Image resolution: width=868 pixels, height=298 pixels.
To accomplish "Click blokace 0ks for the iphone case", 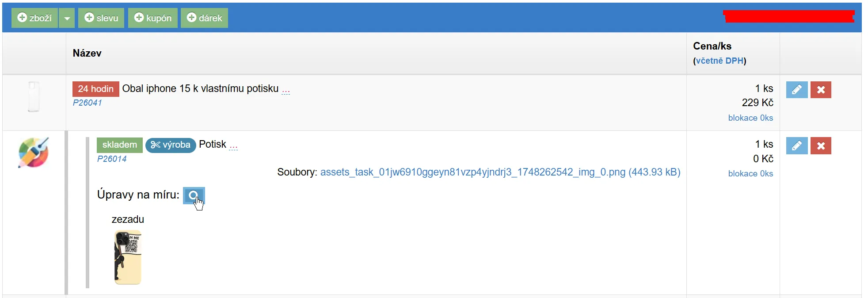I will pyautogui.click(x=750, y=118).
